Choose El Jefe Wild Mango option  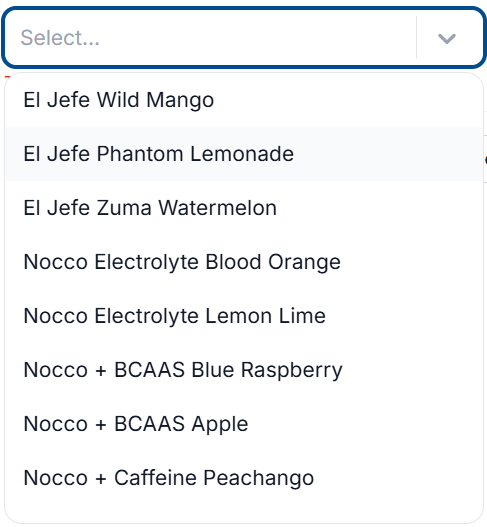coord(244,100)
